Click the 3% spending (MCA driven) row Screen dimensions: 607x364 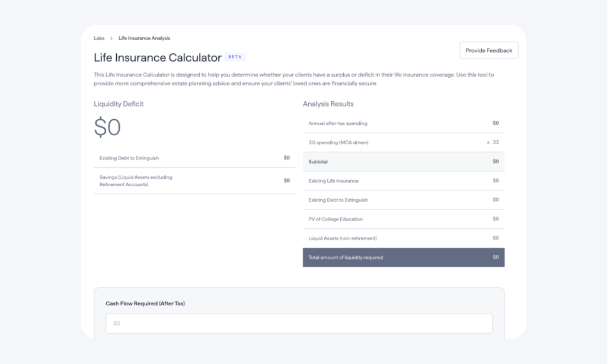pyautogui.click(x=403, y=142)
